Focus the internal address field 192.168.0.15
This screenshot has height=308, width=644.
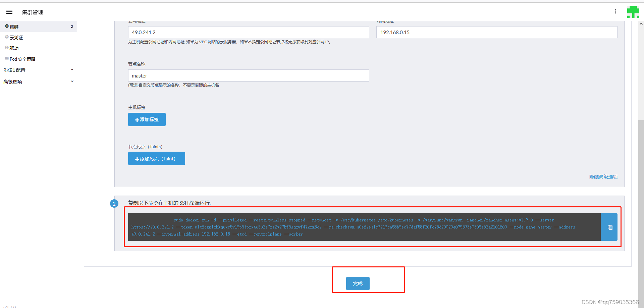tap(497, 32)
